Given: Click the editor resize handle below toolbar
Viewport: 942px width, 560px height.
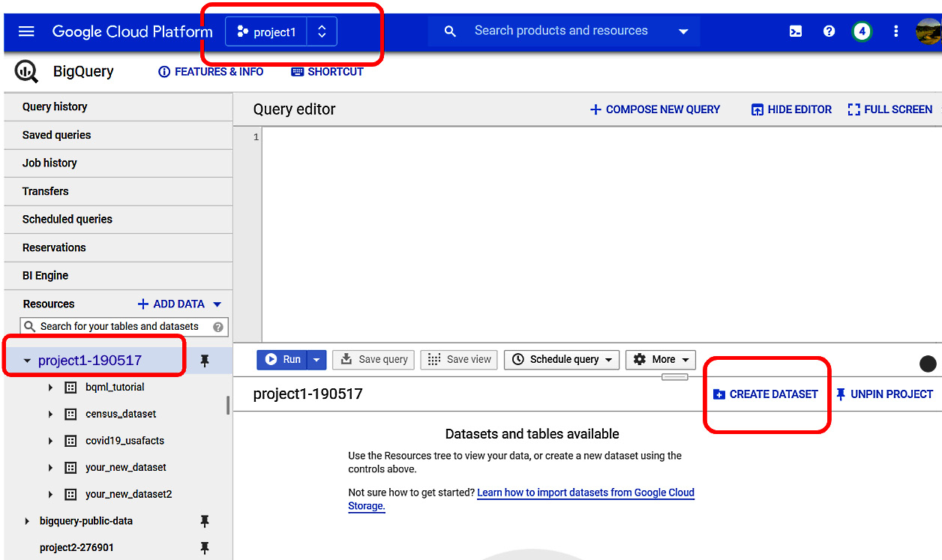Looking at the screenshot, I should click(675, 377).
